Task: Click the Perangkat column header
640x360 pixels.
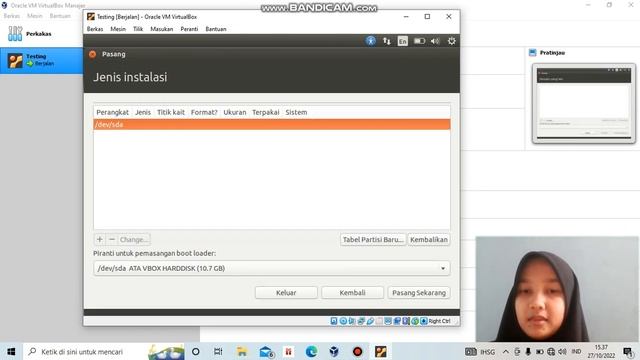Action: 112,112
